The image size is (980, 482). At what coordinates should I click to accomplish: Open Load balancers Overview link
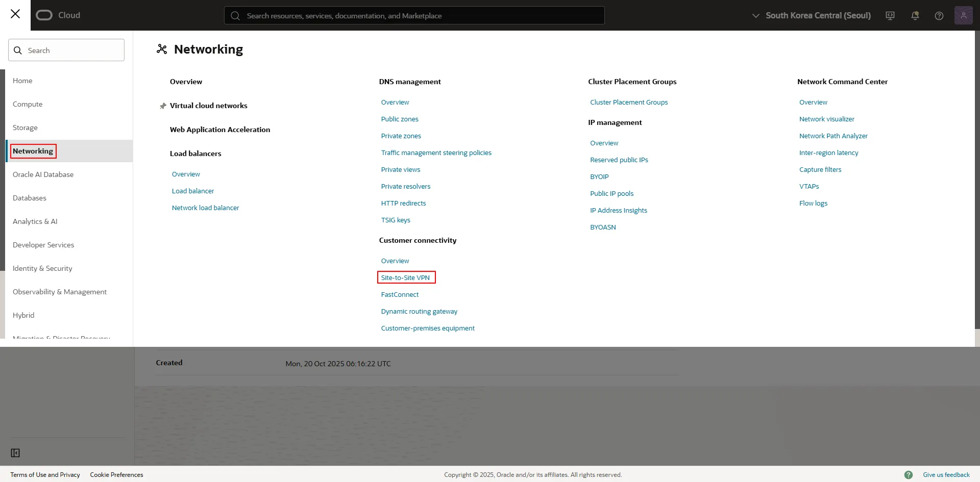point(186,174)
